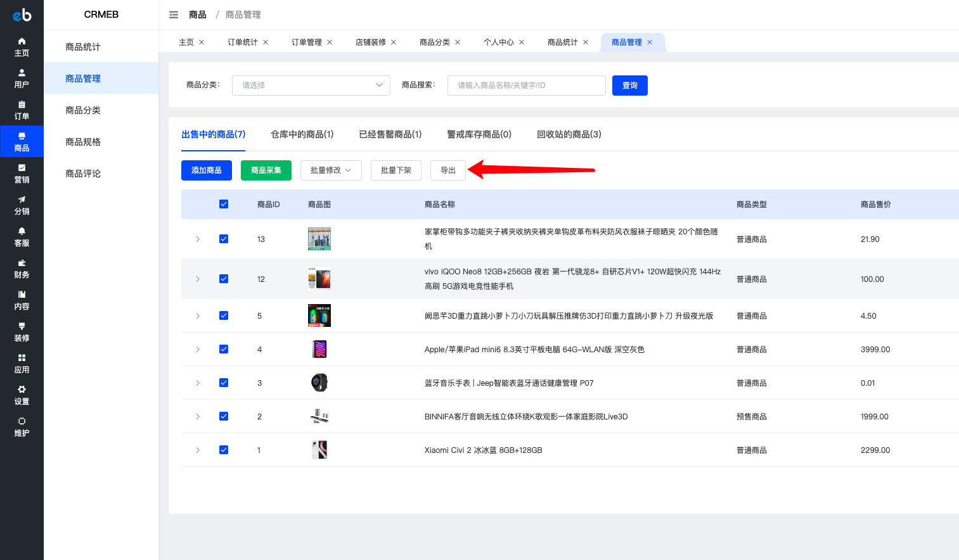Screen dimensions: 959x560
Task: Select the 商品 products sidebar section
Action: click(x=22, y=141)
